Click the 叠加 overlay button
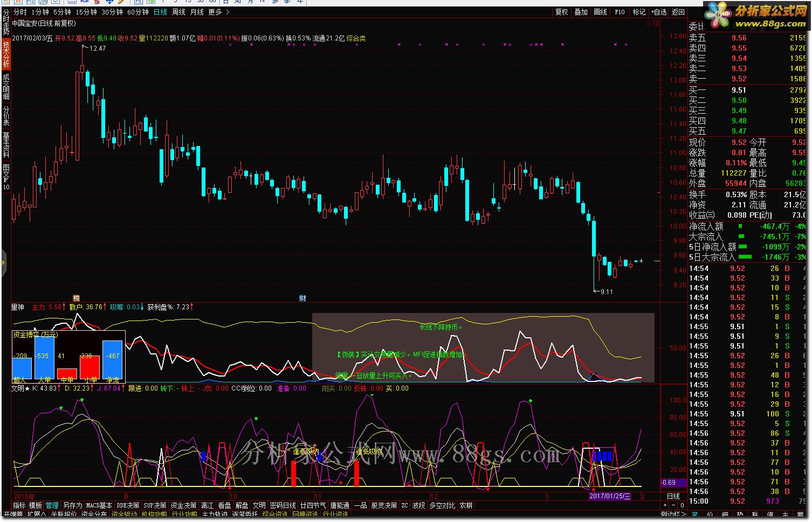Viewport: 812px width, 522px height. [x=581, y=12]
